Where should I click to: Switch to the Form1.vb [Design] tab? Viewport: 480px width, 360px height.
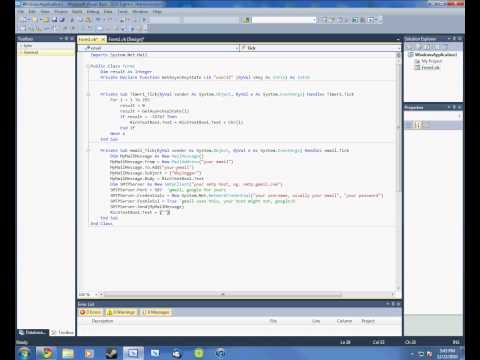point(126,39)
